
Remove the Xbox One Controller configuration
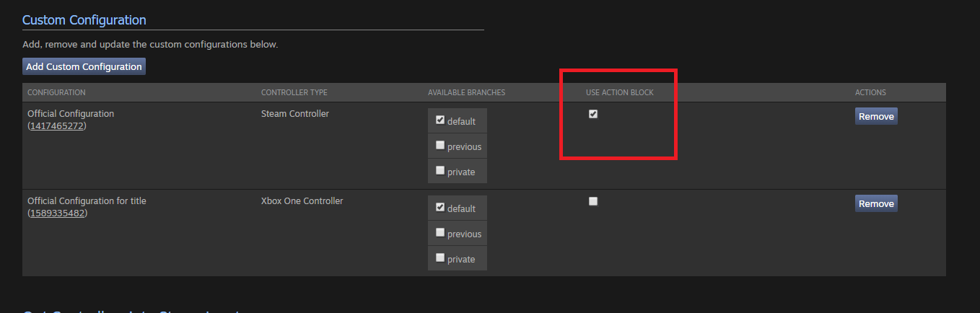point(876,203)
